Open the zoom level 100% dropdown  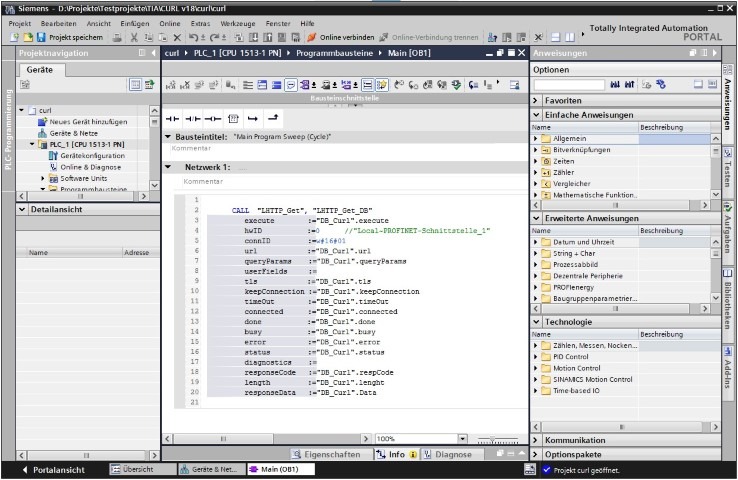(x=462, y=439)
